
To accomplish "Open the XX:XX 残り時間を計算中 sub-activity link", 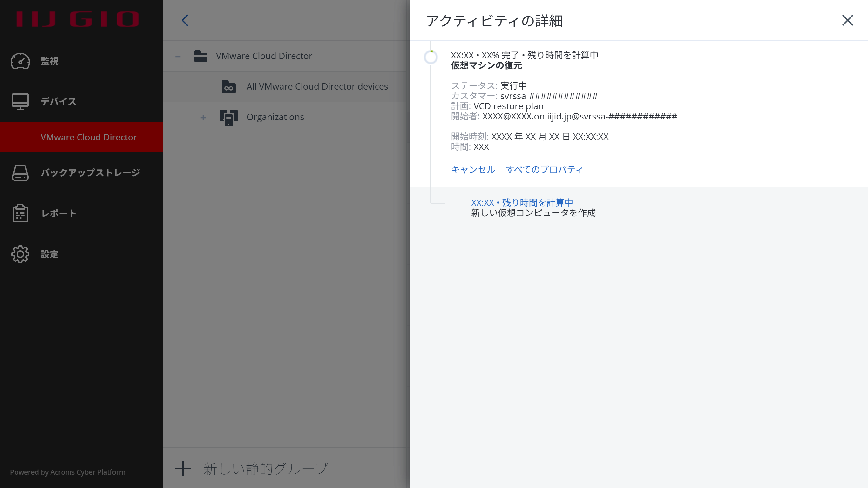I will pyautogui.click(x=522, y=202).
